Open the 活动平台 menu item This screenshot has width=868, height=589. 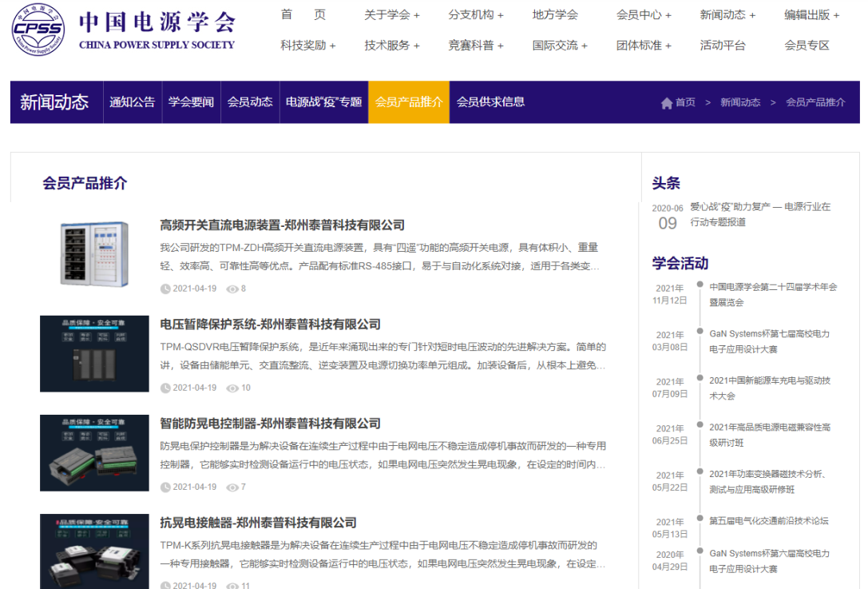723,46
